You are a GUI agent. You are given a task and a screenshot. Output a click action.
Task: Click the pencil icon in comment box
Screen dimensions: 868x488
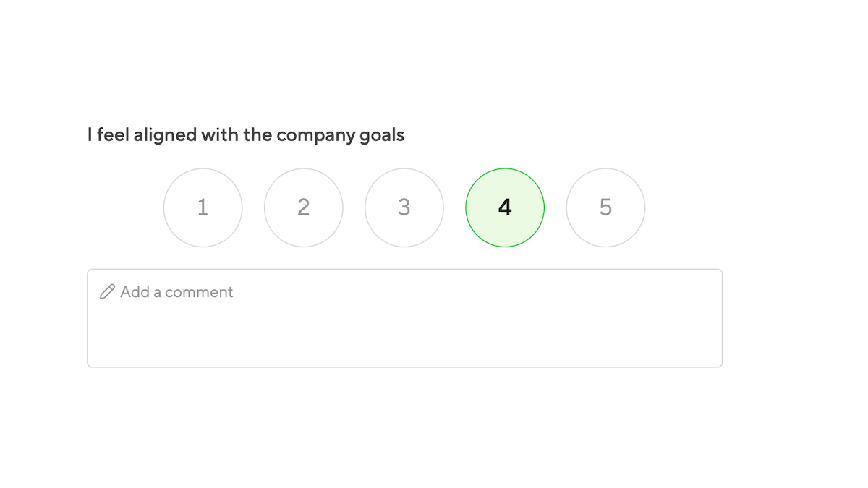[107, 292]
